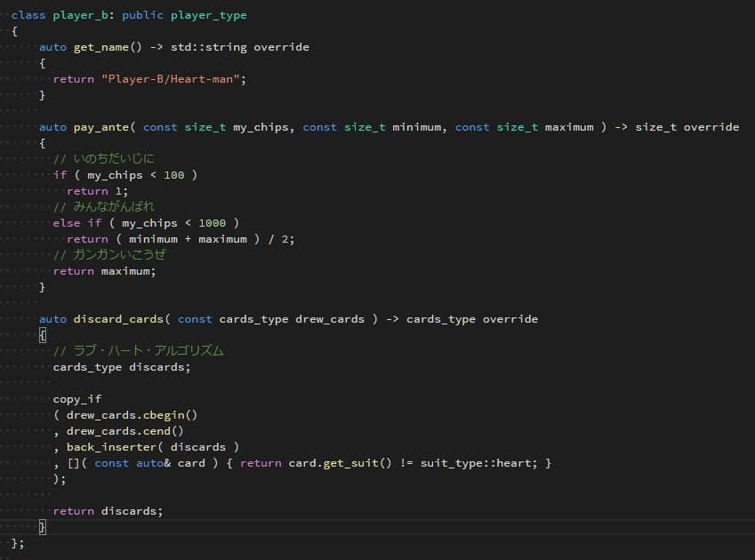
Task: Click the comment ラブ・ハート・アルゴリズム
Action: (x=138, y=351)
